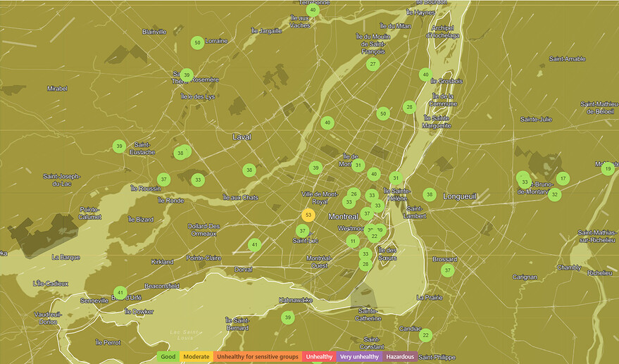Select the 39 marker beside Saint-Eustache
The image size is (619, 364).
pos(119,146)
